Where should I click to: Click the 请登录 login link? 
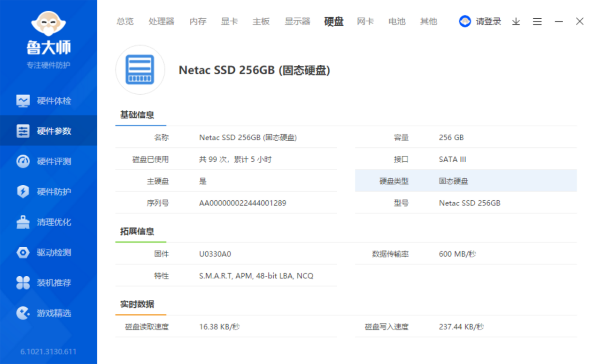(488, 22)
